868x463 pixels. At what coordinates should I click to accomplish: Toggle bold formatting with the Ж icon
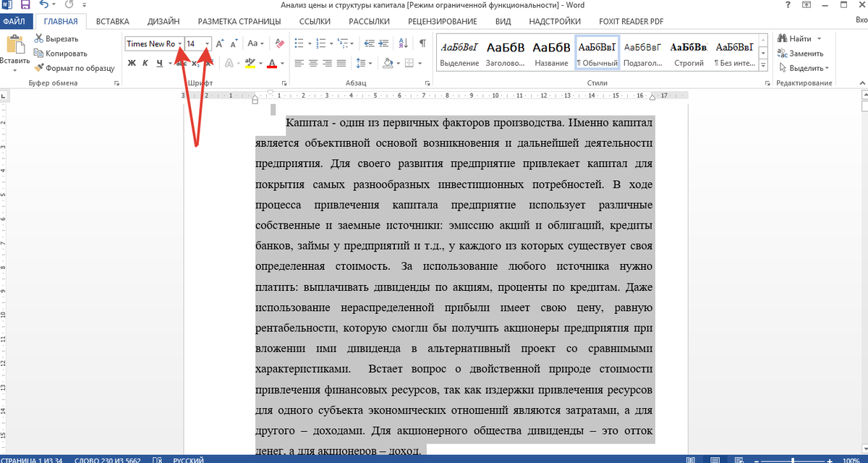132,62
